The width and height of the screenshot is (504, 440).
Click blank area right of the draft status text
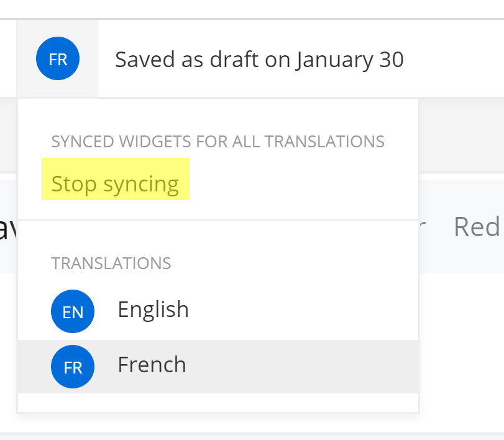[453, 60]
